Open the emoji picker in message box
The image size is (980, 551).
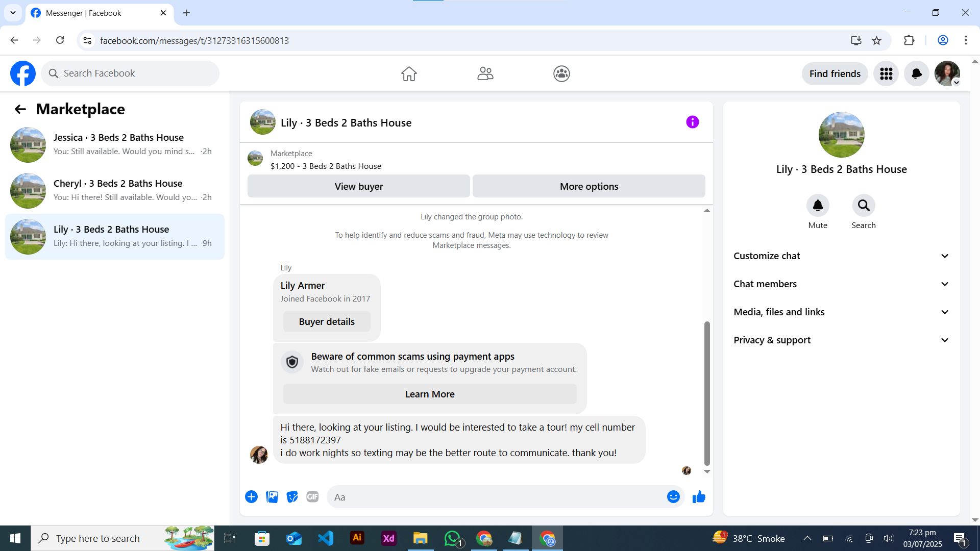pyautogui.click(x=673, y=497)
